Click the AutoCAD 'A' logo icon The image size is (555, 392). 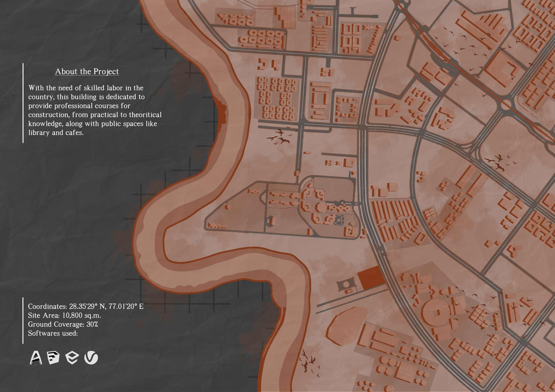36,357
